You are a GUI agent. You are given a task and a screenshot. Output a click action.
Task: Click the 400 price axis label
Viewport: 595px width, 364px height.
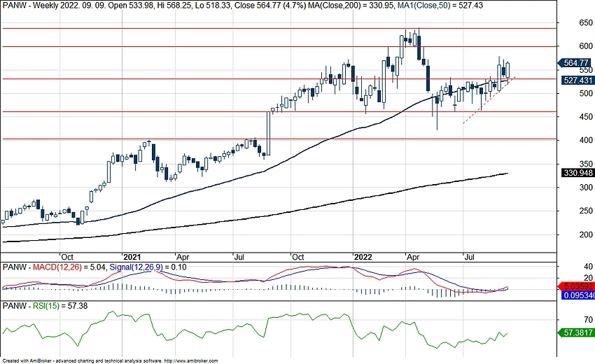585,140
